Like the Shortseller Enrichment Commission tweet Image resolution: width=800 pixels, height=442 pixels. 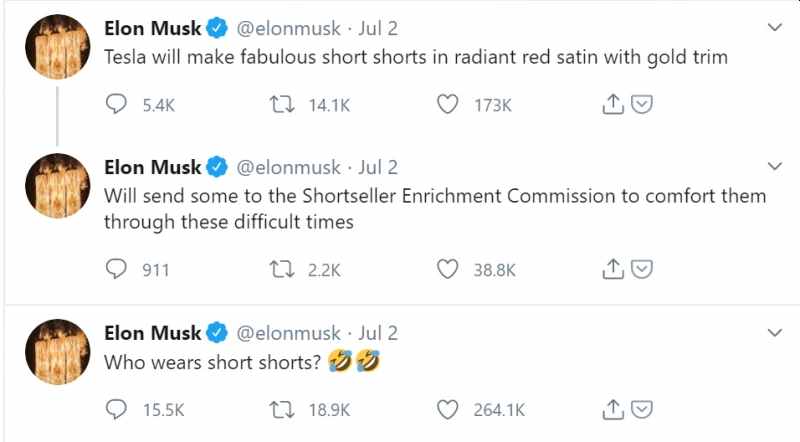[x=449, y=268]
